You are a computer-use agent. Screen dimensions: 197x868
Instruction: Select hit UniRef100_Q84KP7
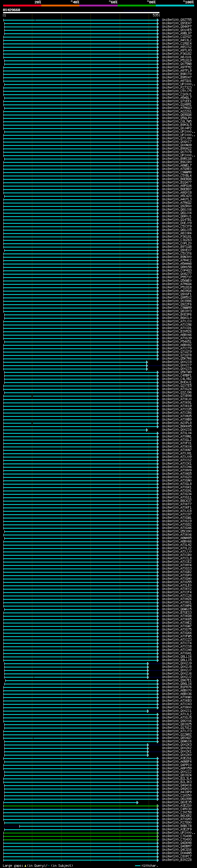(177, 26)
